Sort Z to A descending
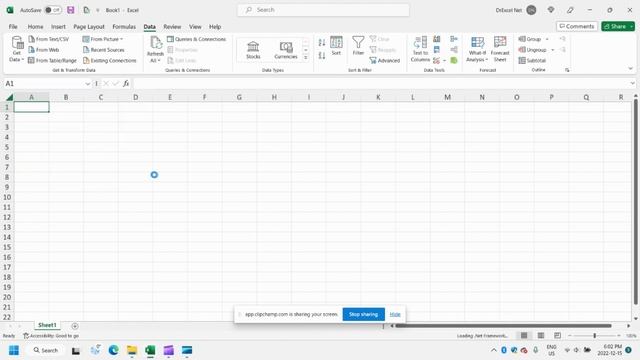This screenshot has height=360, width=640. pyautogui.click(x=322, y=56)
